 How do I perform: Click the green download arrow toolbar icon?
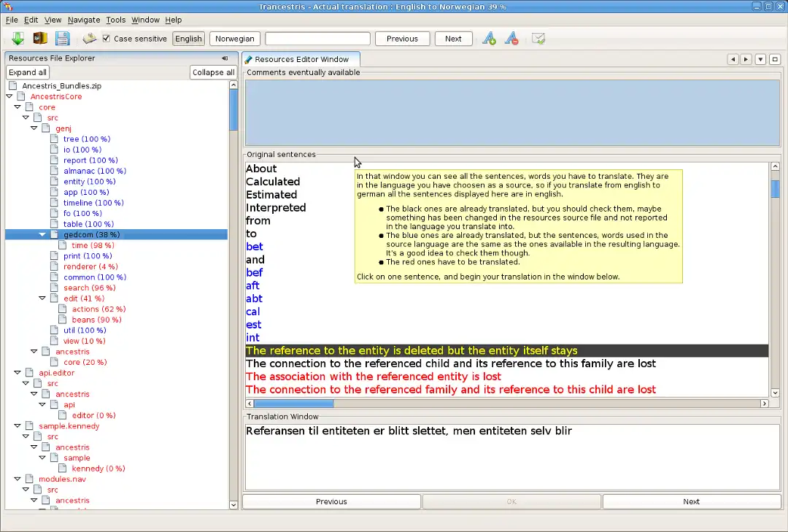(x=18, y=39)
